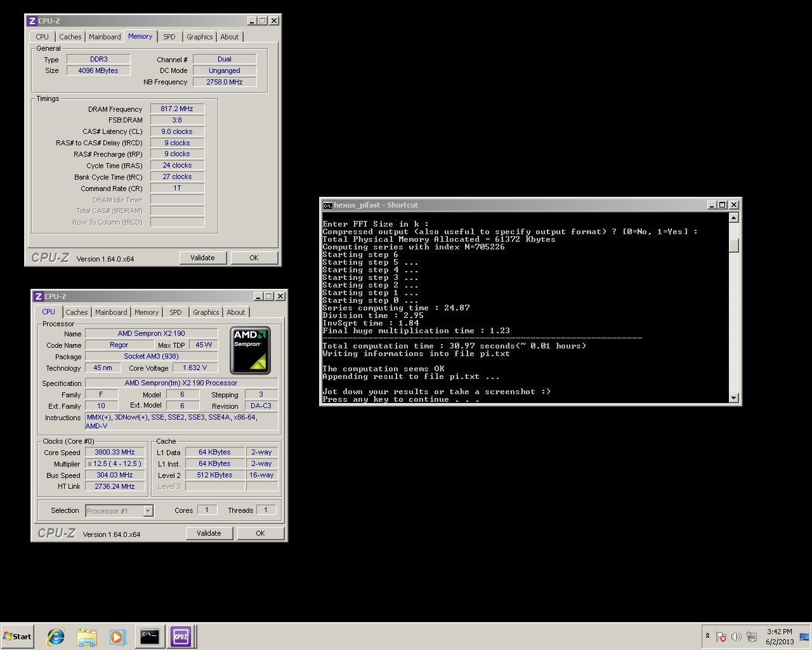This screenshot has width=812, height=650.
Task: Click the NB Frequency 2758.0 MHz value
Action: pyautogui.click(x=225, y=82)
